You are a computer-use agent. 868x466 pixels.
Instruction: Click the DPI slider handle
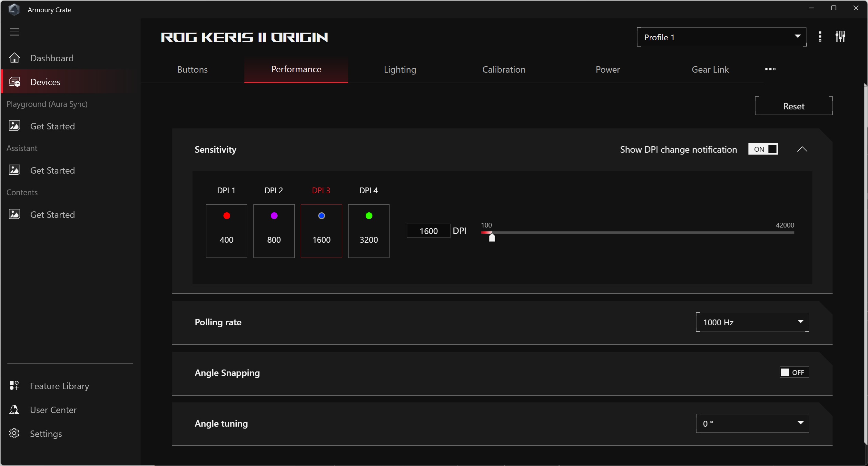[x=492, y=237]
